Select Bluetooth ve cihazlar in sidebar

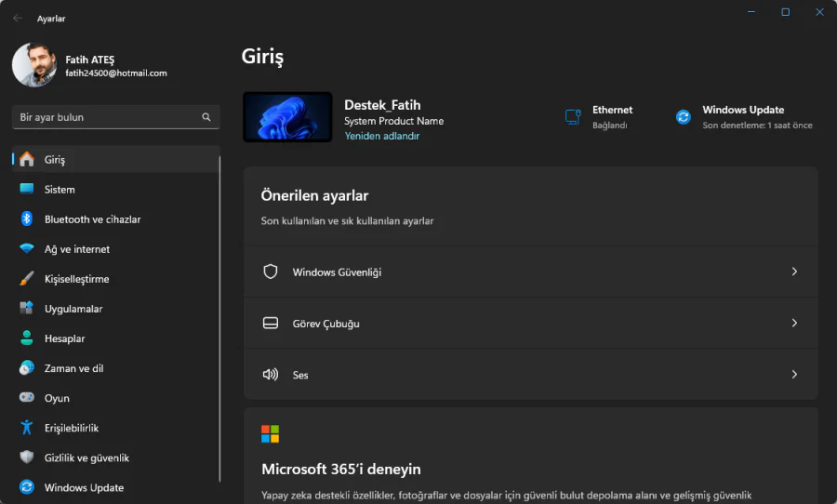(116, 219)
